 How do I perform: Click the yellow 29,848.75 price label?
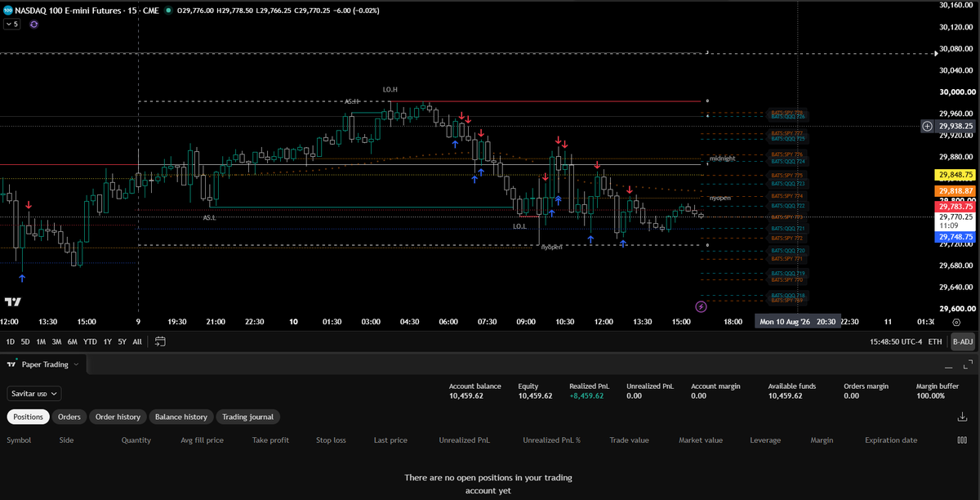pyautogui.click(x=955, y=175)
